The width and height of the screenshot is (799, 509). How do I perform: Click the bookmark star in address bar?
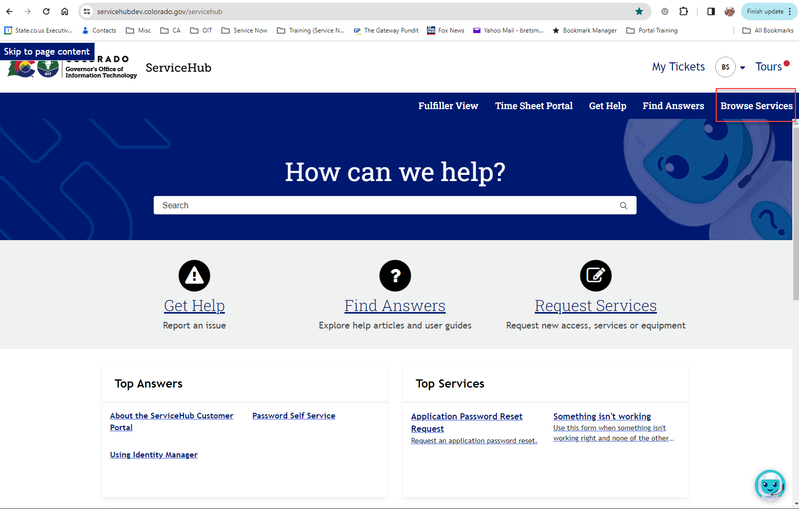(639, 11)
